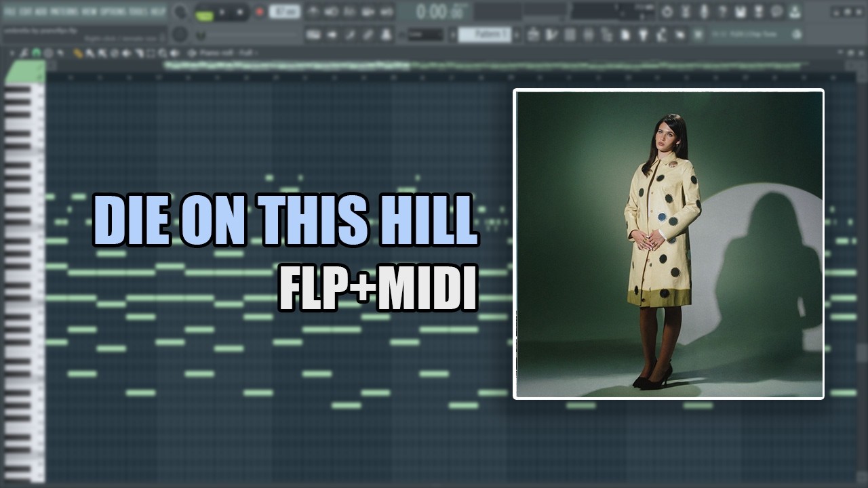Arm recording with the red Record button
Image resolution: width=868 pixels, height=488 pixels.
pyautogui.click(x=259, y=12)
